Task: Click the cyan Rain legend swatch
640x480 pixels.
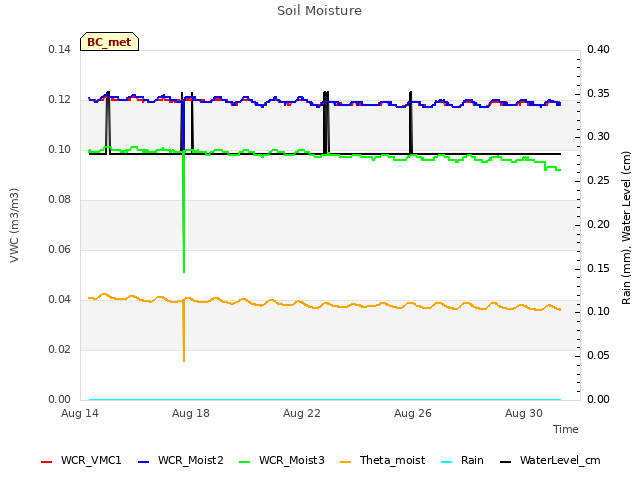Action: click(447, 462)
